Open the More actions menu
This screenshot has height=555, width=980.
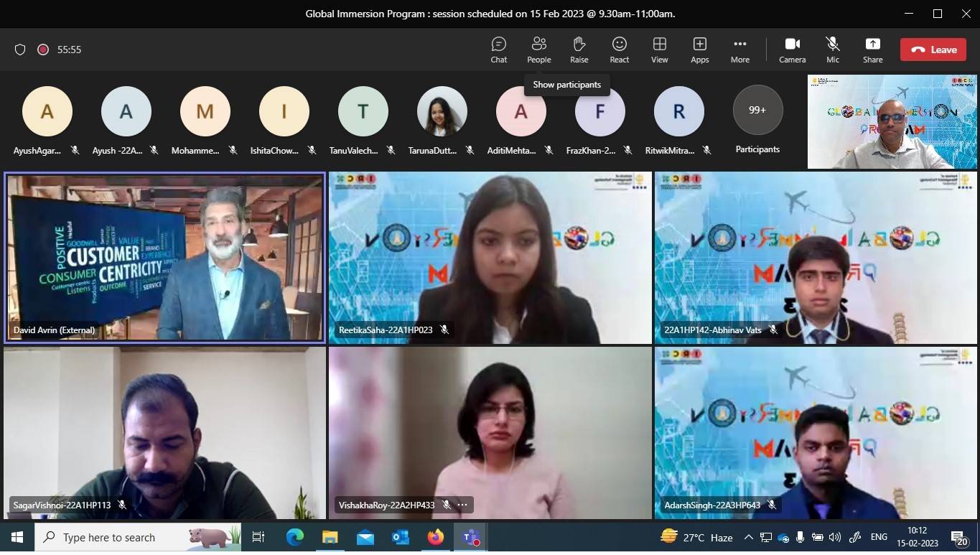740,50
